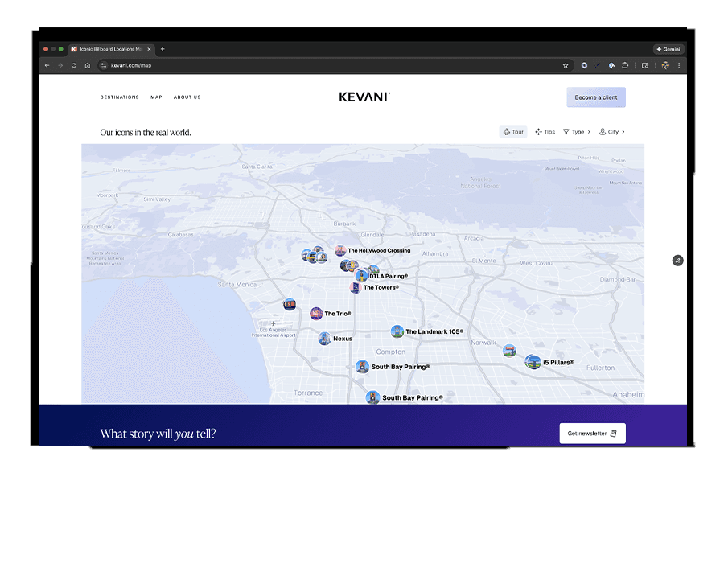
Task: Select the DTLA Pairing billboard pin
Action: pos(362,276)
